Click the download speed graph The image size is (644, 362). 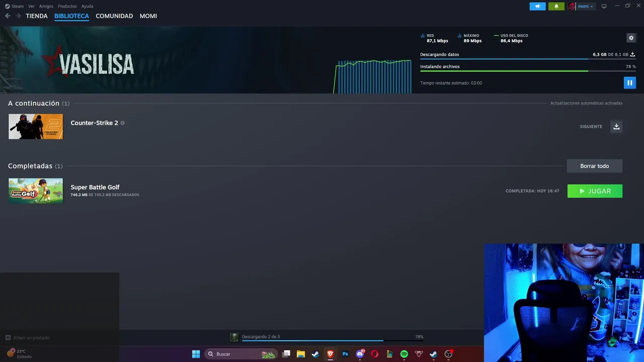pyautogui.click(x=373, y=76)
